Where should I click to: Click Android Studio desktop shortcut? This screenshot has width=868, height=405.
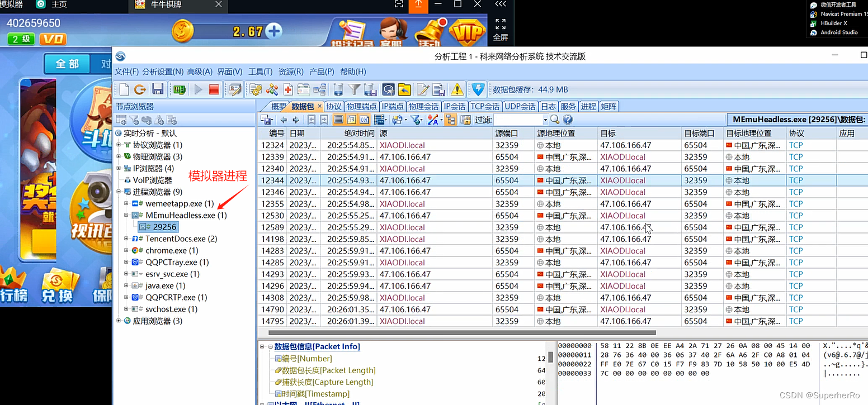(834, 32)
